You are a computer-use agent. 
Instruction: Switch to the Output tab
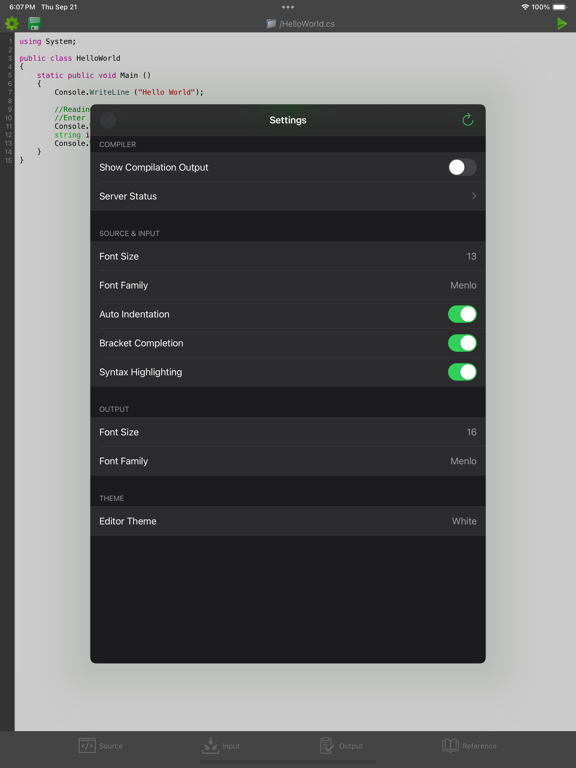point(341,745)
